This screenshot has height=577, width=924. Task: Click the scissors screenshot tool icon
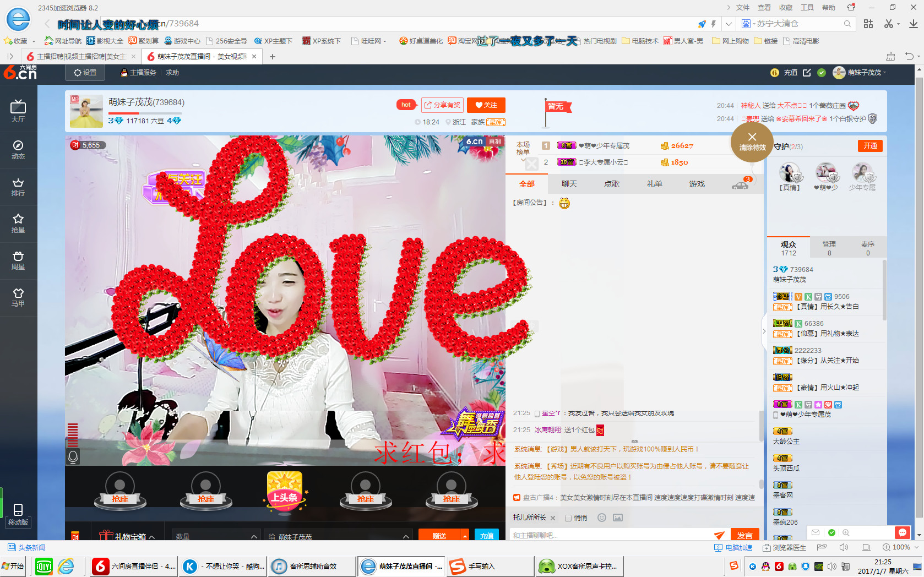[888, 24]
